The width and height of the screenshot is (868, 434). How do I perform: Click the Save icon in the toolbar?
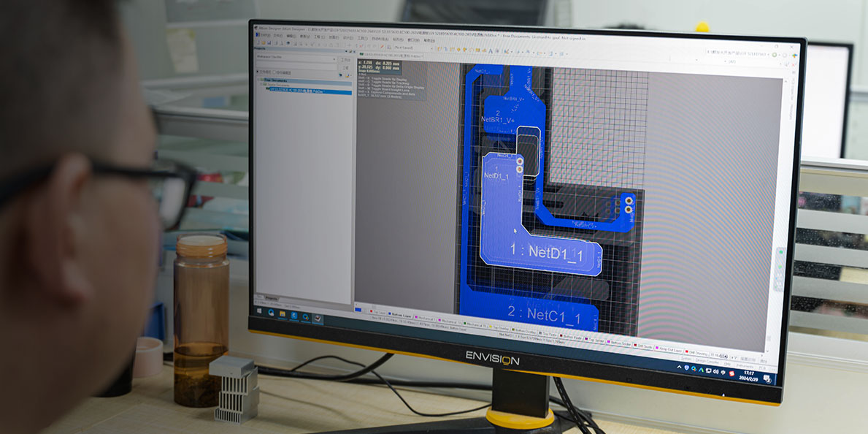point(269,42)
